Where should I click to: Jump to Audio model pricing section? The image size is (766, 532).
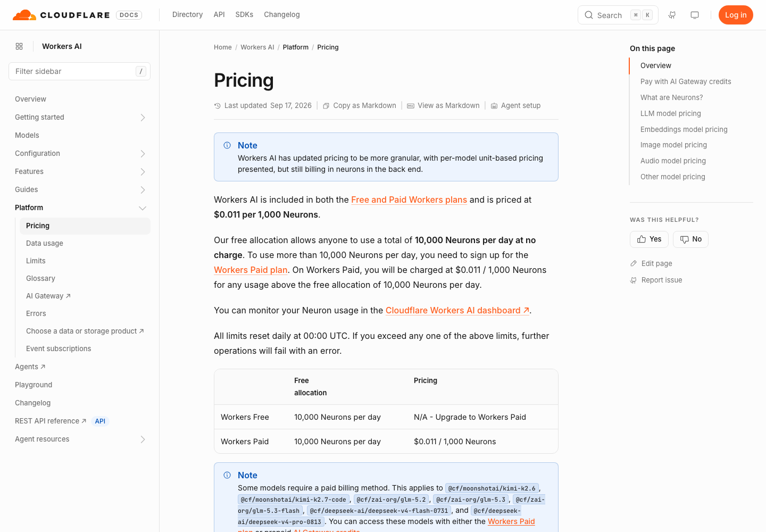point(673,161)
